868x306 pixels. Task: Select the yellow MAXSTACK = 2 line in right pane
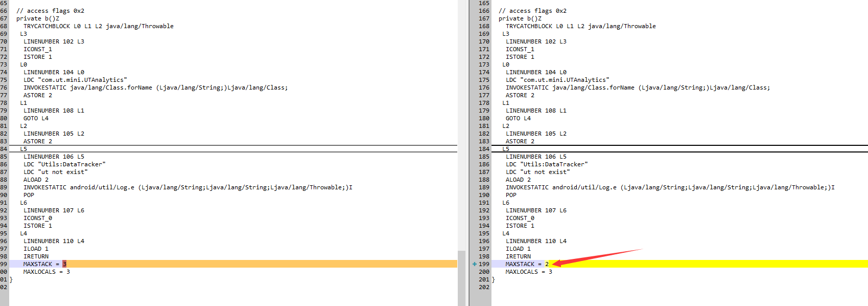click(x=679, y=264)
